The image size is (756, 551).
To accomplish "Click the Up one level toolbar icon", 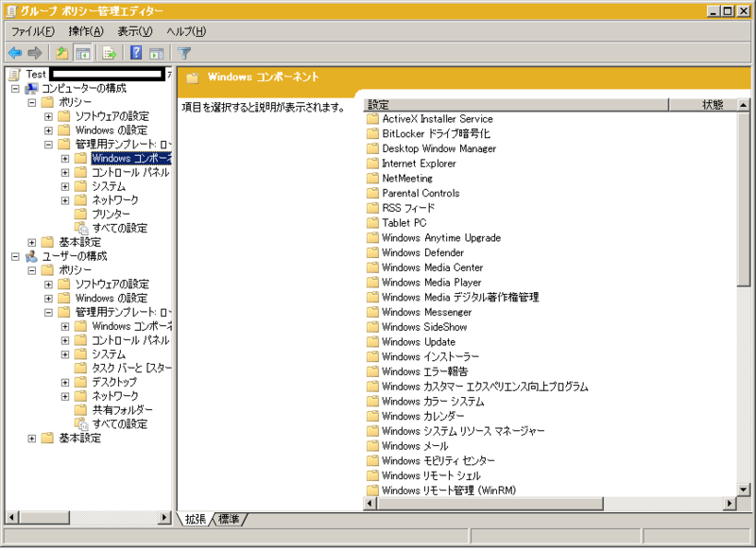I will 61,53.
